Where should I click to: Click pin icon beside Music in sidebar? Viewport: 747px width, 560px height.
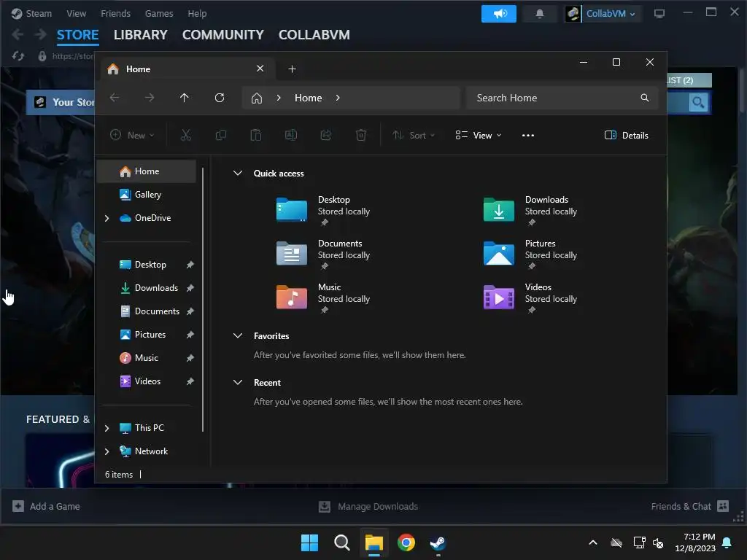pos(190,358)
